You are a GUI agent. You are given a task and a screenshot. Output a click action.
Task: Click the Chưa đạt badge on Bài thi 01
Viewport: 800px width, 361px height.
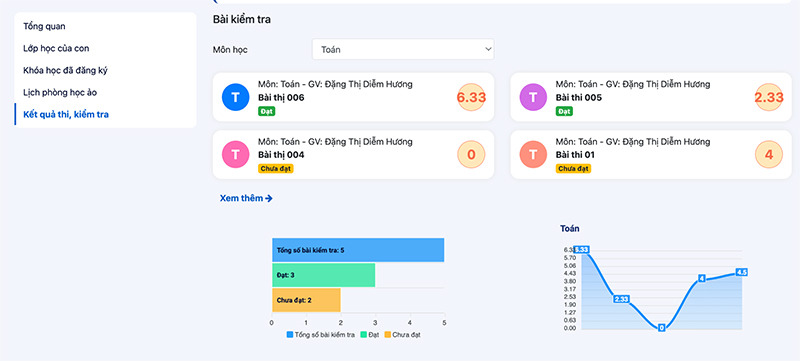click(573, 168)
